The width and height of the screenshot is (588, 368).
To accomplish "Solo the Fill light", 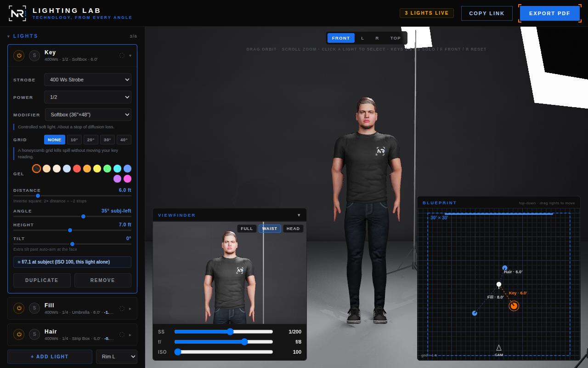I will click(x=34, y=308).
